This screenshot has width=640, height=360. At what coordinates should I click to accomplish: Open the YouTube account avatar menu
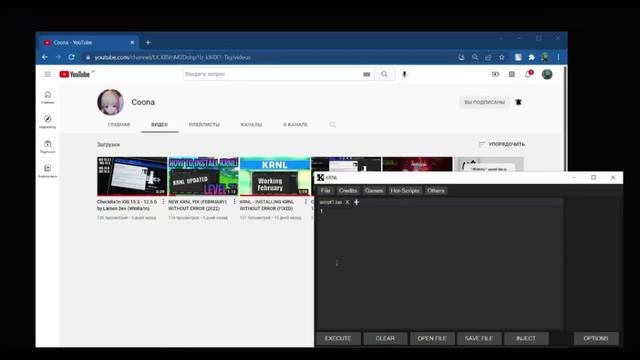click(x=547, y=74)
